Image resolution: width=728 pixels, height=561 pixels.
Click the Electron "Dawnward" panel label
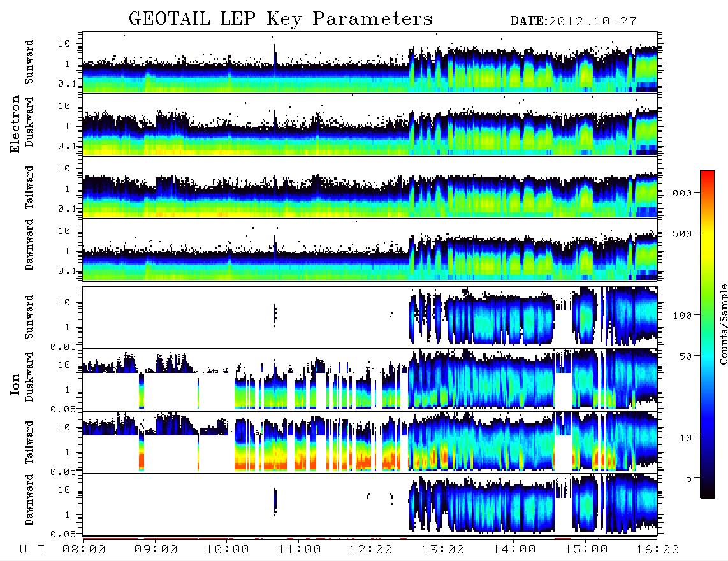pyautogui.click(x=29, y=245)
